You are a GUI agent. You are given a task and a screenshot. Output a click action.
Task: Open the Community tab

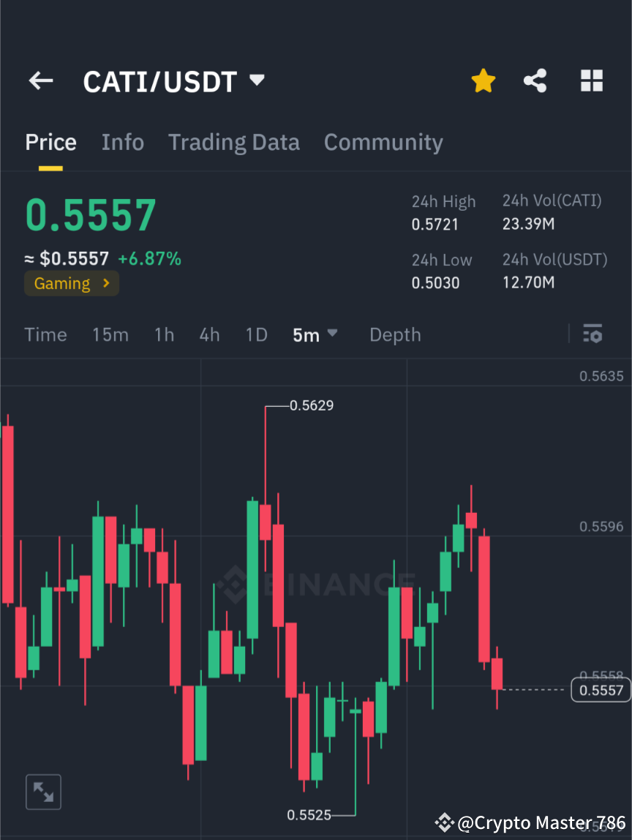coord(383,142)
